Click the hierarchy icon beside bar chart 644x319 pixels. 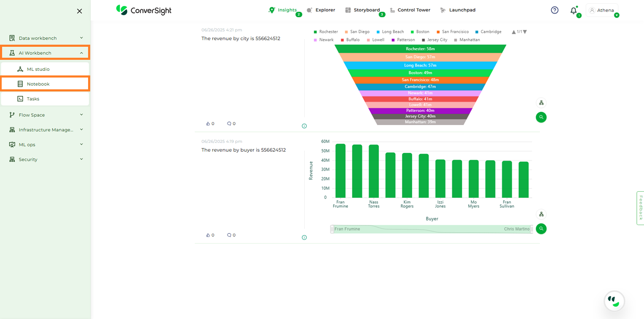tap(541, 214)
